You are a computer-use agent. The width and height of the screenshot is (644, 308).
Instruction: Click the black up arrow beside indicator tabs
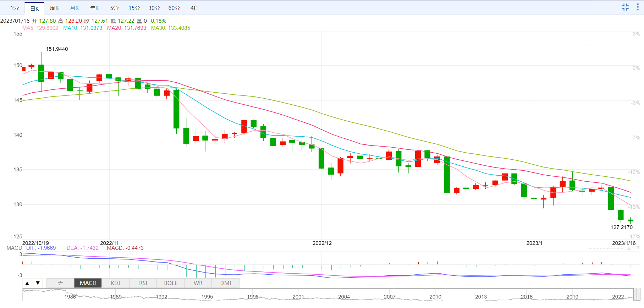tap(27, 283)
